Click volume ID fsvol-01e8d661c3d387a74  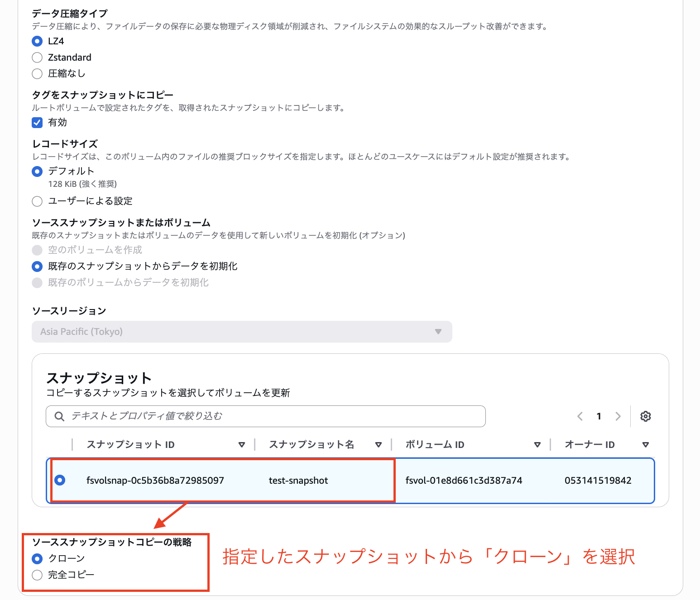coord(464,481)
